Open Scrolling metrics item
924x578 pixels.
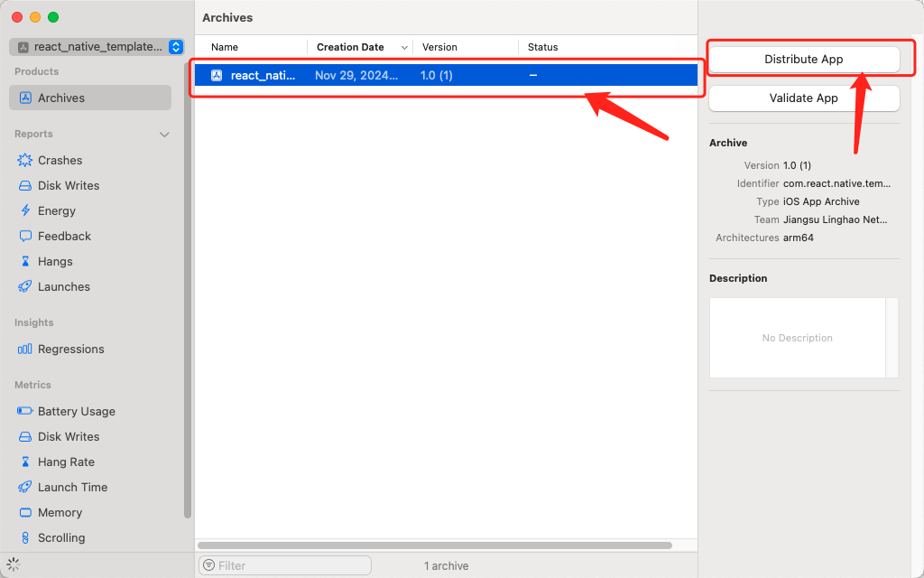(x=61, y=537)
